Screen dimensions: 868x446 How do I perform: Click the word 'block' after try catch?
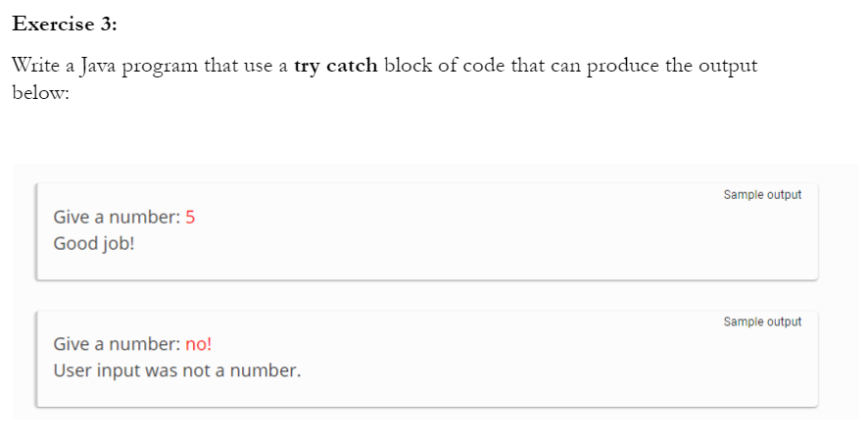[x=408, y=66]
